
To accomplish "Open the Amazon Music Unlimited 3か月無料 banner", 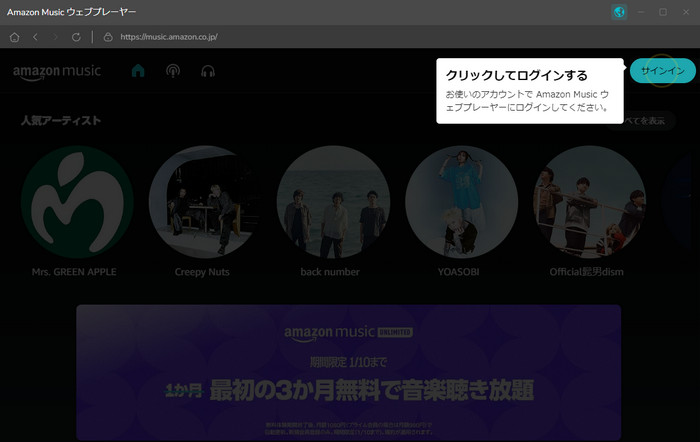I will click(348, 373).
